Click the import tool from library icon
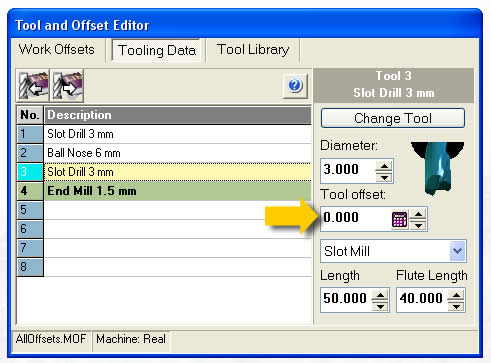The height and width of the screenshot is (363, 491). tap(33, 86)
